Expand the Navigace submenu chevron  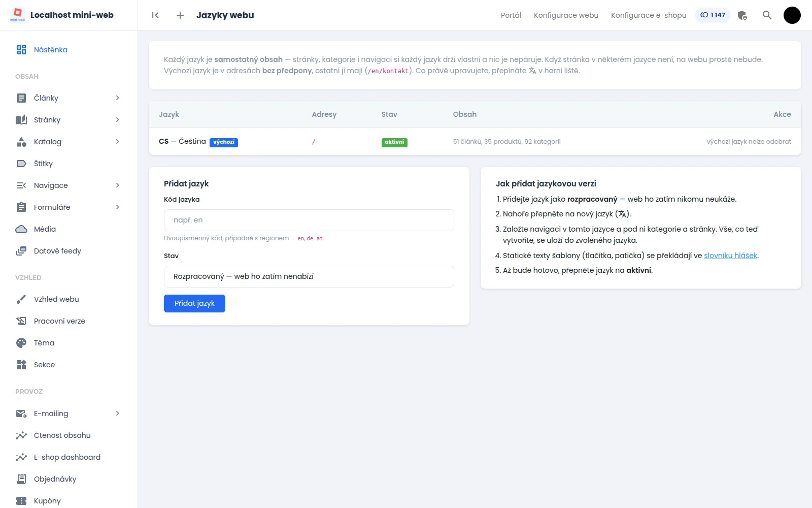pyautogui.click(x=117, y=185)
